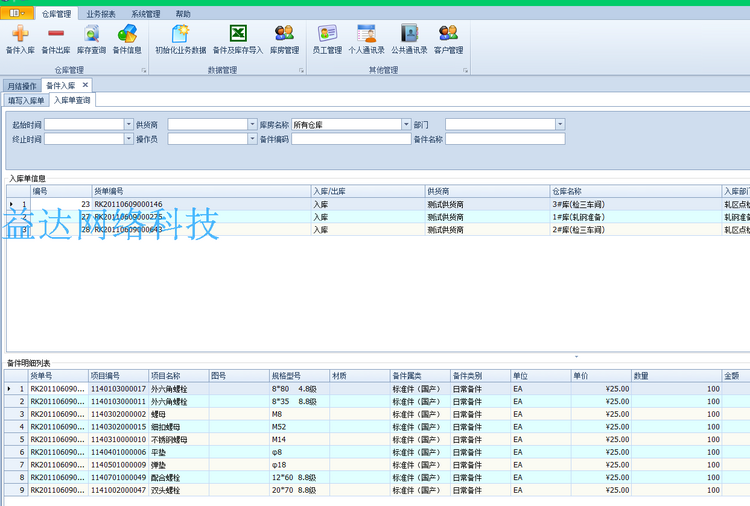Click the 备件编码 input field
Image resolution: width=750 pixels, height=506 pixels.
pos(352,139)
